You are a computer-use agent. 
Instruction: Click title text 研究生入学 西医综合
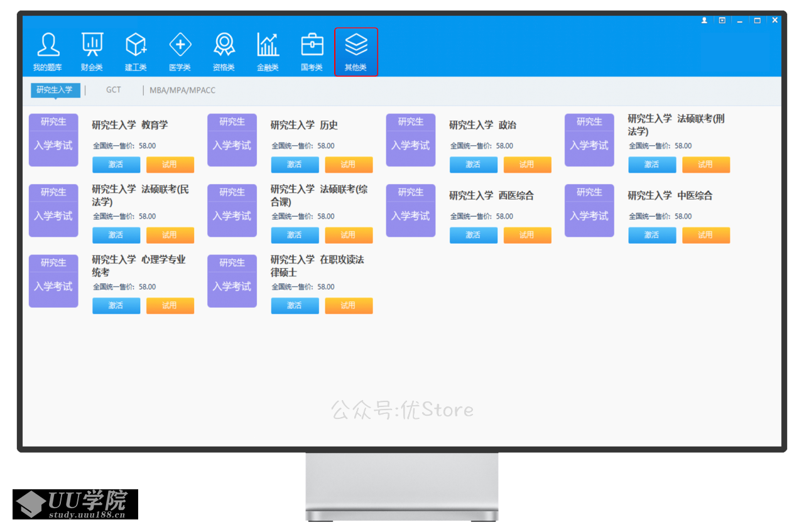point(491,195)
